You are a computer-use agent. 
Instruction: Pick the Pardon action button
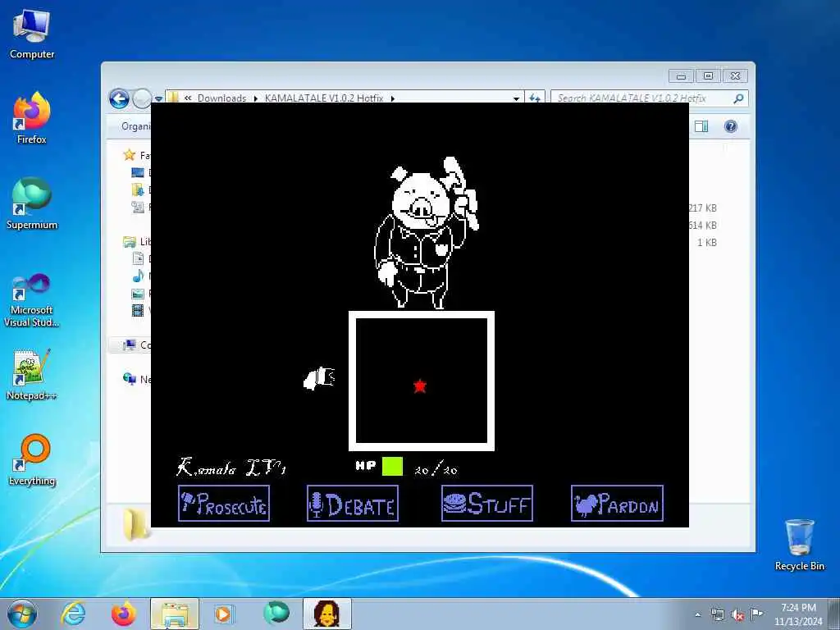tap(617, 503)
